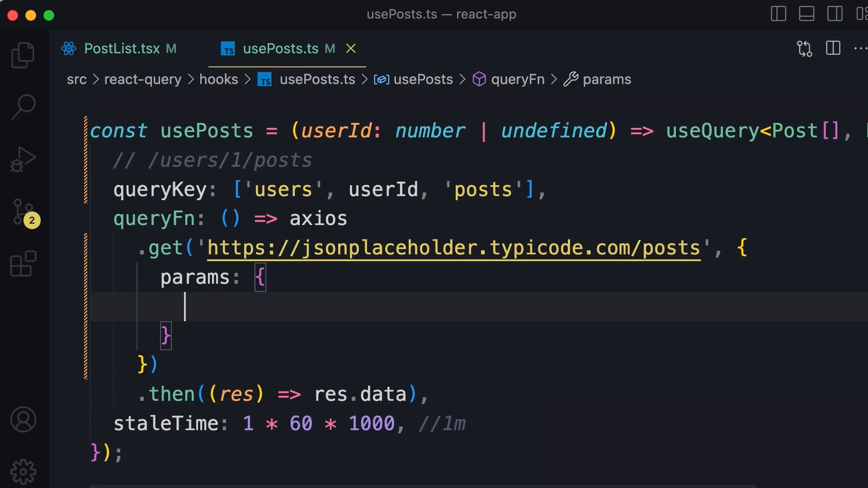This screenshot has width=868, height=488.
Task: Expand breadcrumb chevron after src
Action: click(96, 80)
